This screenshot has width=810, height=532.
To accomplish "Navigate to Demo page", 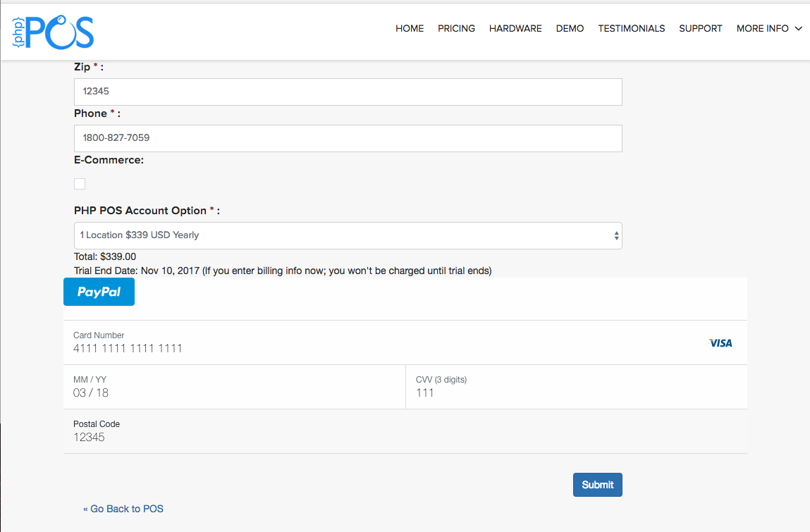I will click(570, 29).
